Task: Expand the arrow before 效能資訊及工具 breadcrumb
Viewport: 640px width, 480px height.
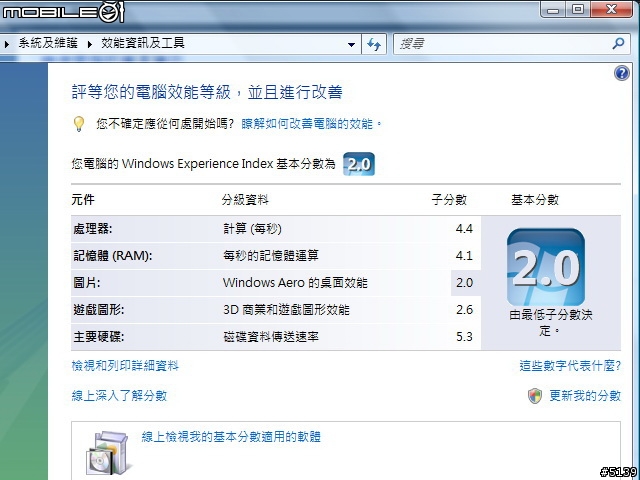Action: (90, 44)
